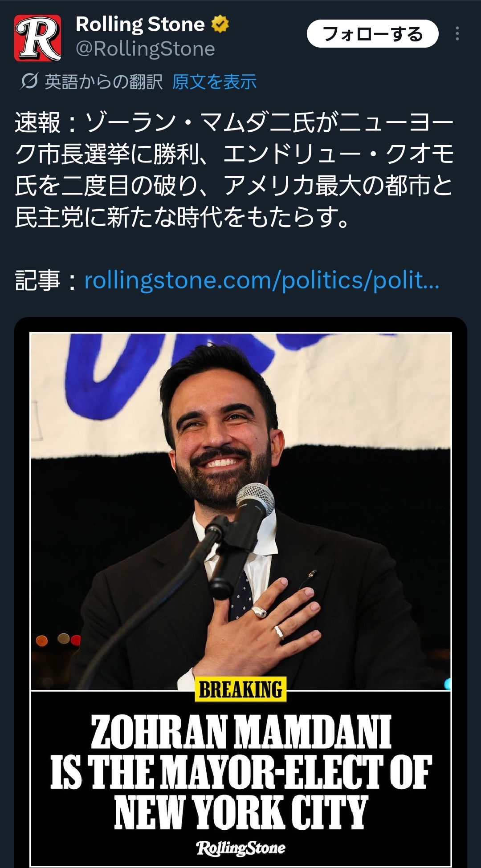Open the Rolling Stone profile avatar

tap(37, 38)
